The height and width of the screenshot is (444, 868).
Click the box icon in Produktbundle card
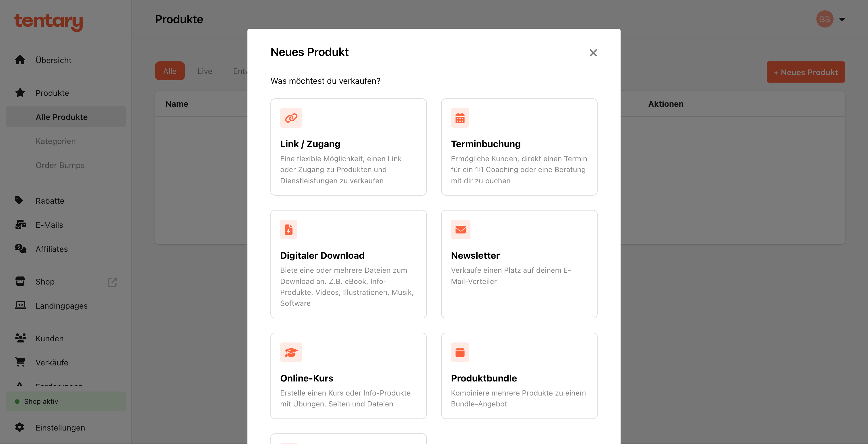(x=460, y=352)
